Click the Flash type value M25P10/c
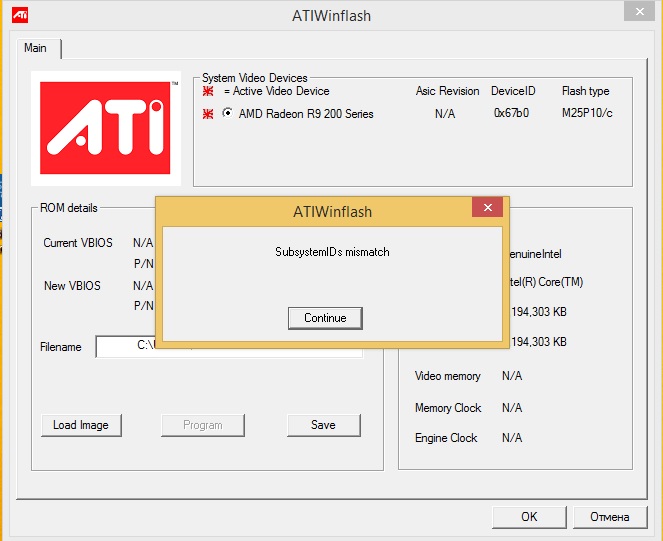Viewport: 663px width, 541px height. coord(587,113)
